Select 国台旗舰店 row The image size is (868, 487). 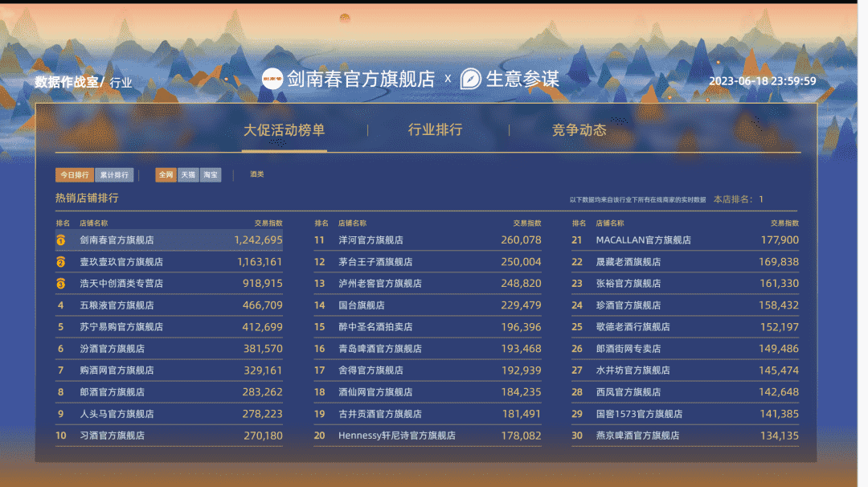point(428,305)
